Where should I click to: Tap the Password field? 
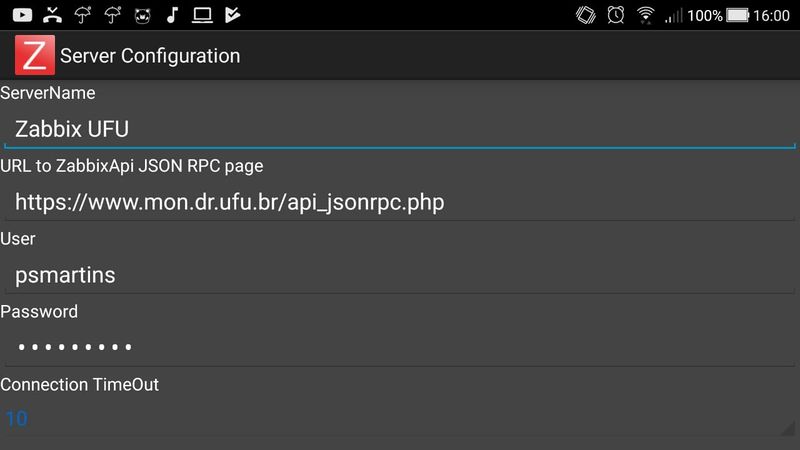398,347
